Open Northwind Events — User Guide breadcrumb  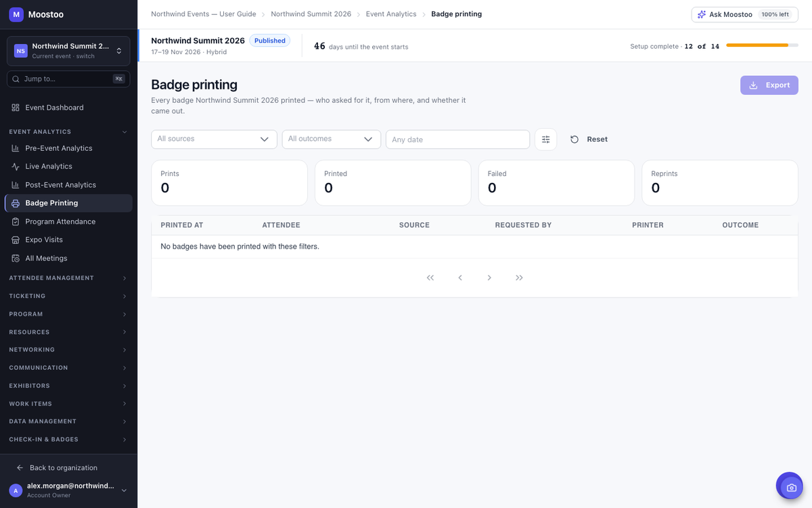pyautogui.click(x=204, y=14)
